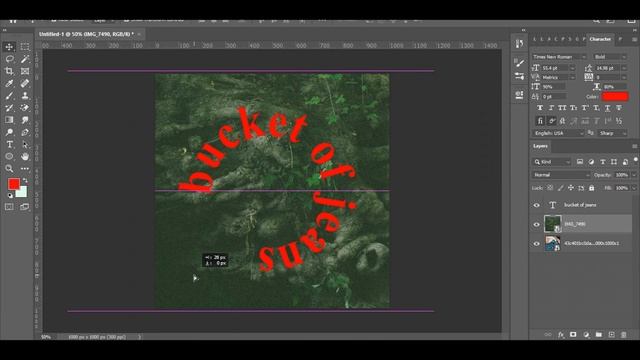
Task: Create a new layer group
Action: coord(599,335)
